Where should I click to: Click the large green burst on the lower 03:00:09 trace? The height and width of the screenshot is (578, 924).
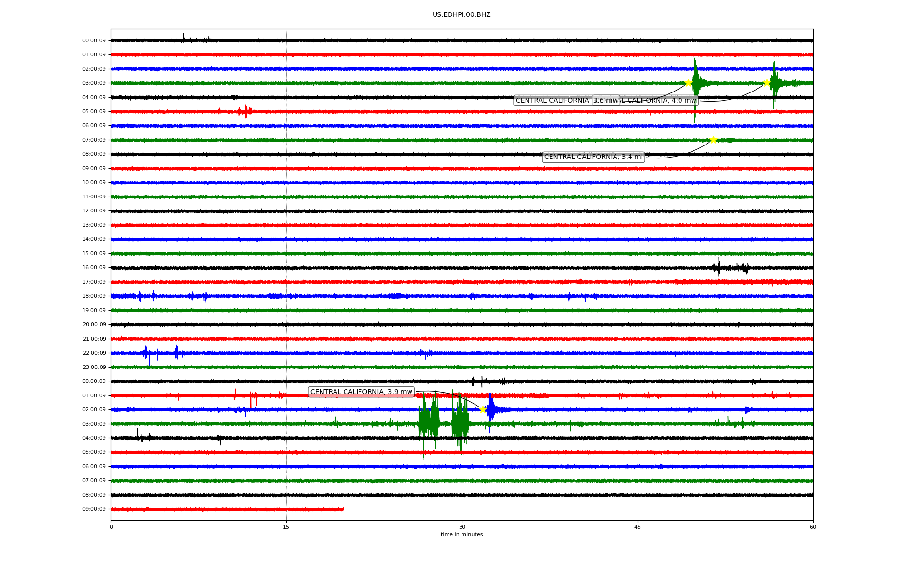tap(428, 423)
